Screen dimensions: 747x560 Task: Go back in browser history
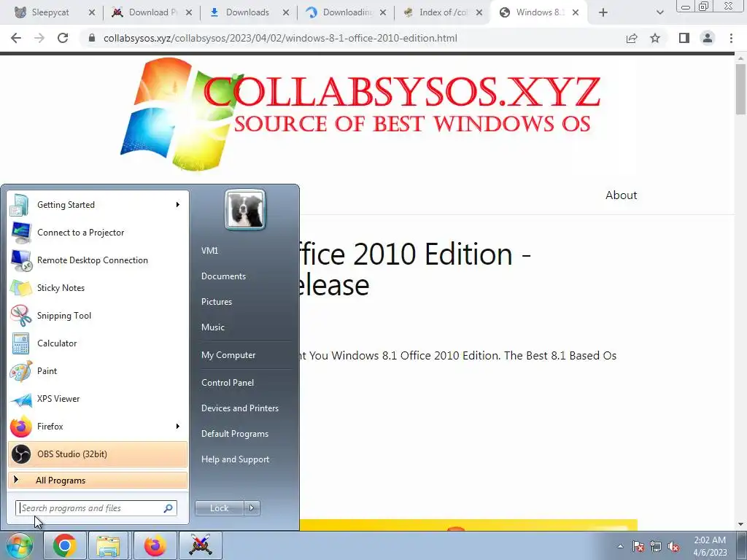pyautogui.click(x=16, y=38)
